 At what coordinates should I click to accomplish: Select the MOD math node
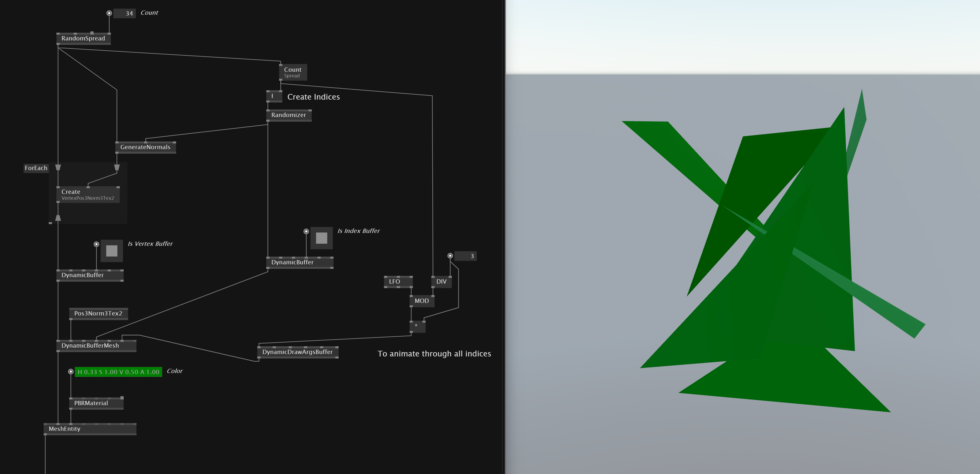pyautogui.click(x=422, y=301)
